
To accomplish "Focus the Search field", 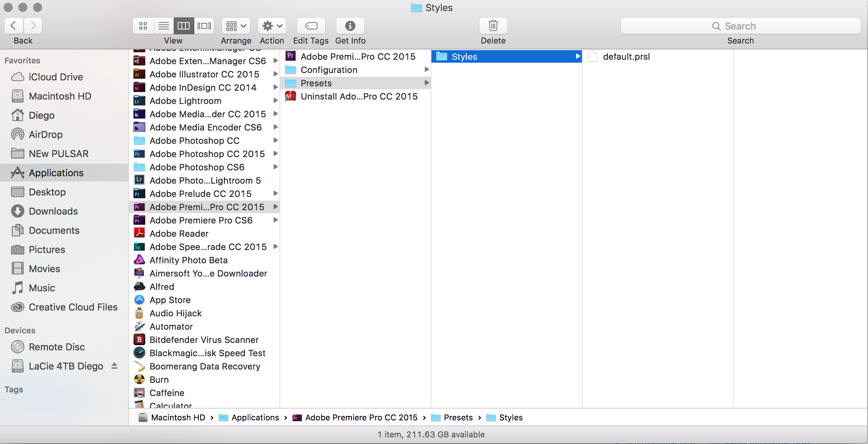I will click(741, 26).
